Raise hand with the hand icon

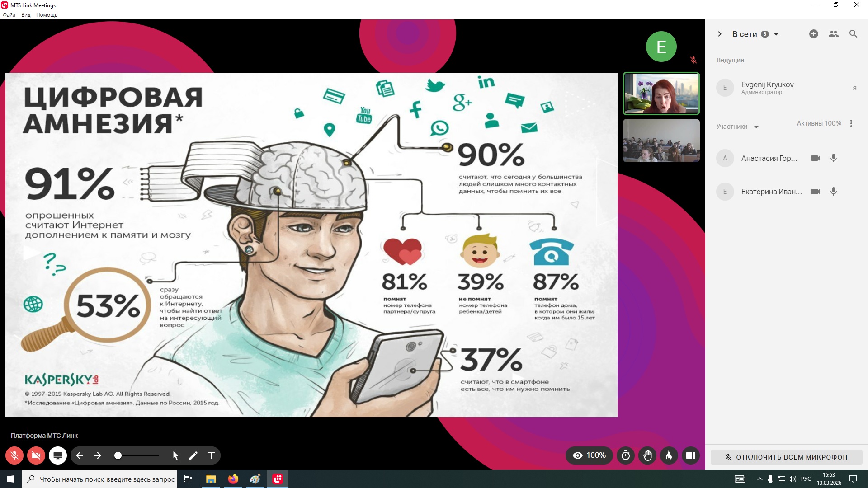647,455
